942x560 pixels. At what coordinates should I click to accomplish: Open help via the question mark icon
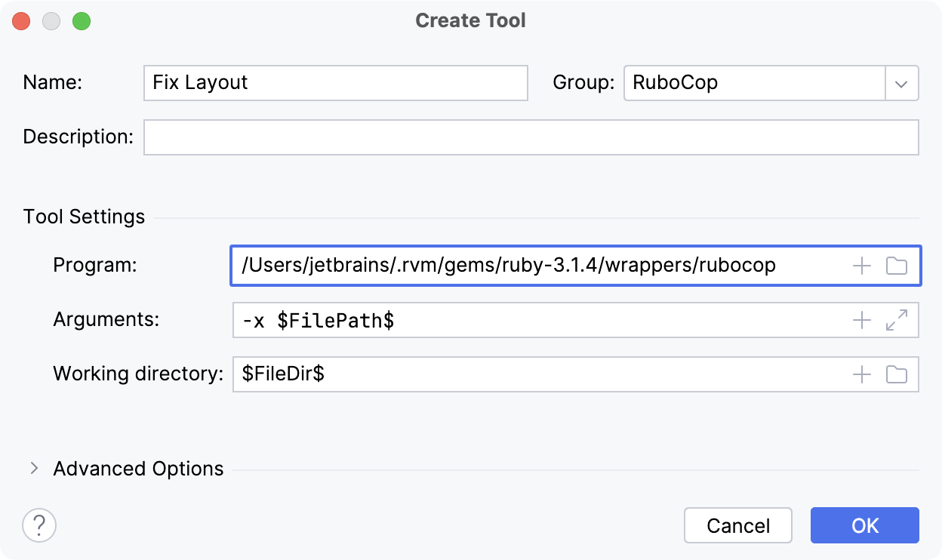pyautogui.click(x=39, y=525)
